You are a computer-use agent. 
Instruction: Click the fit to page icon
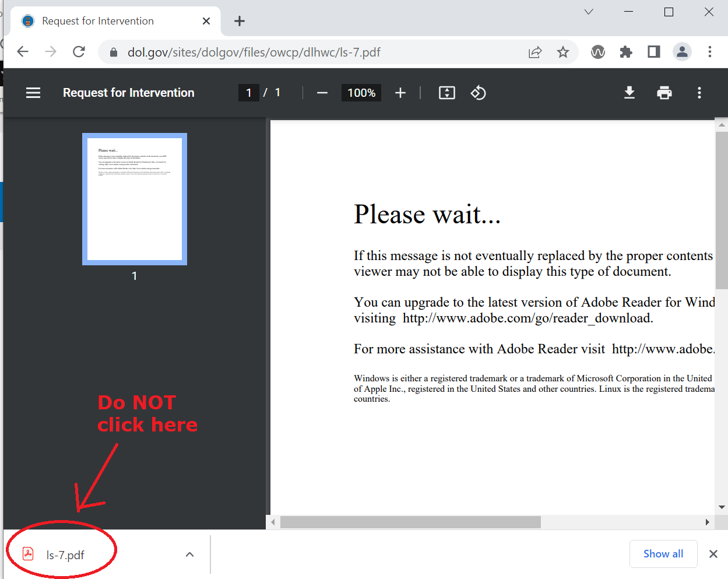[x=446, y=93]
